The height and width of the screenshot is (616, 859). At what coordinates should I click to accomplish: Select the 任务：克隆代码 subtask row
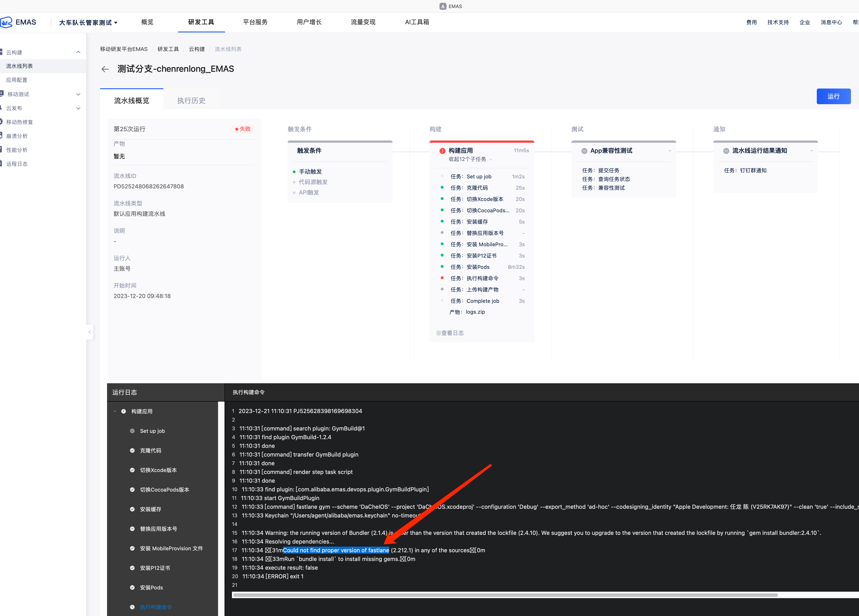click(483, 188)
